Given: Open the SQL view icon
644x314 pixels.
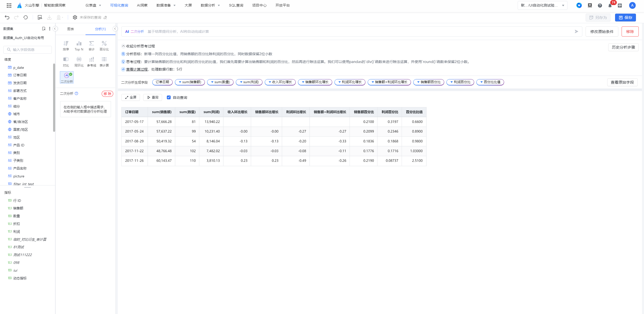Looking at the screenshot, I should [x=40, y=17].
